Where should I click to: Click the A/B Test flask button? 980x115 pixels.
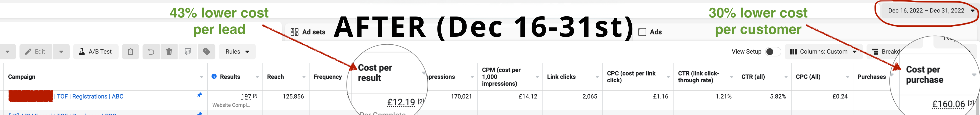click(x=96, y=52)
